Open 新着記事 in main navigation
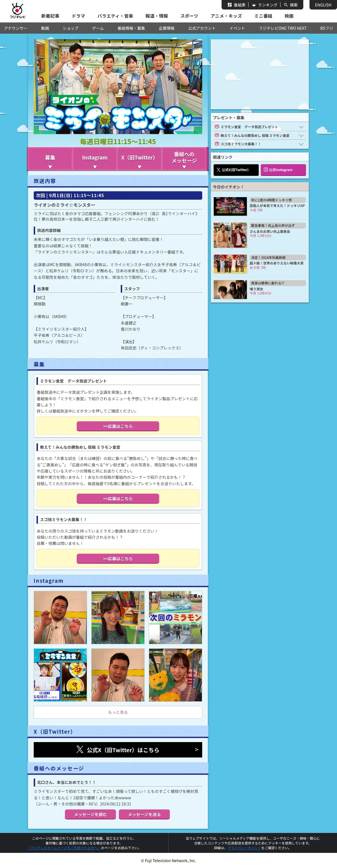 click(x=50, y=16)
